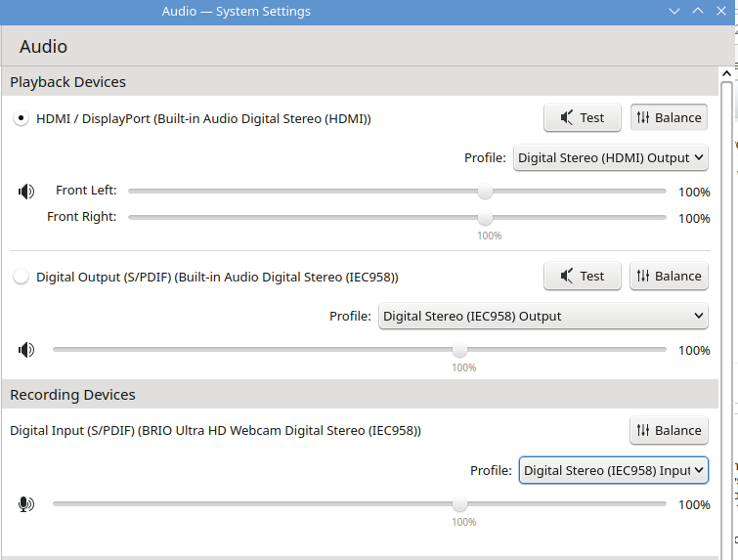Expand the Digital Stereo (IEC958) Input profile dropdown

(613, 470)
